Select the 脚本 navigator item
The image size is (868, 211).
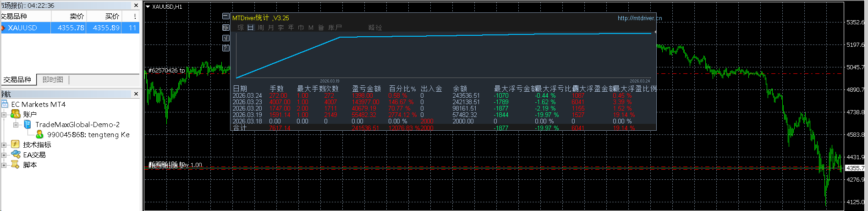coord(30,165)
